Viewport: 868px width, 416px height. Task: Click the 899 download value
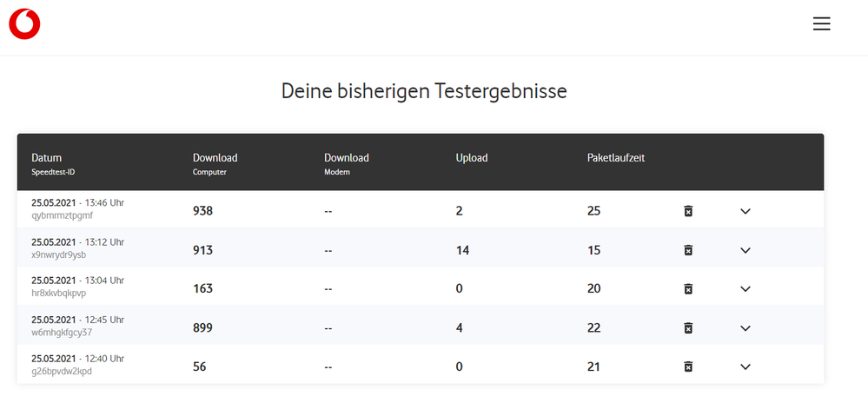pyautogui.click(x=202, y=327)
